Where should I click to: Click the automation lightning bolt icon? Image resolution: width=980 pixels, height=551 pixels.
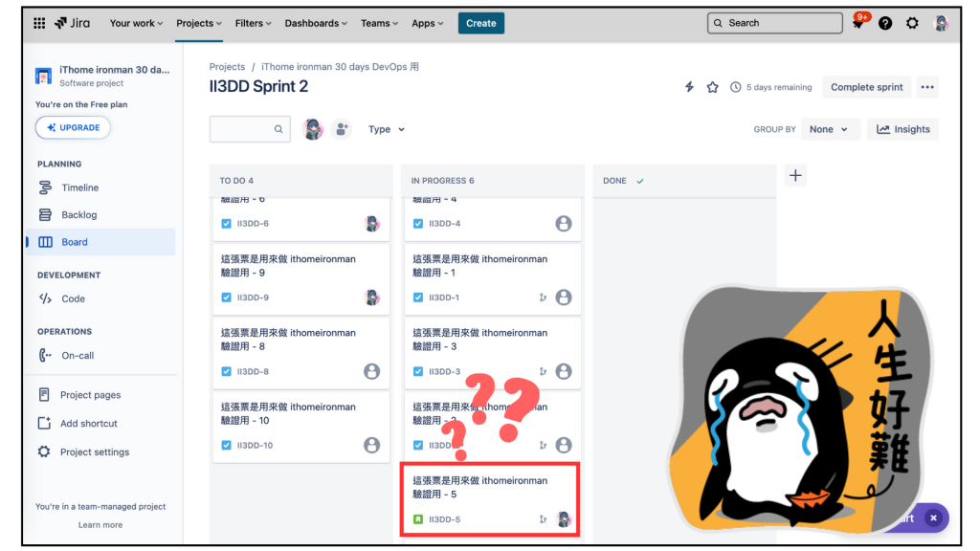(x=689, y=87)
